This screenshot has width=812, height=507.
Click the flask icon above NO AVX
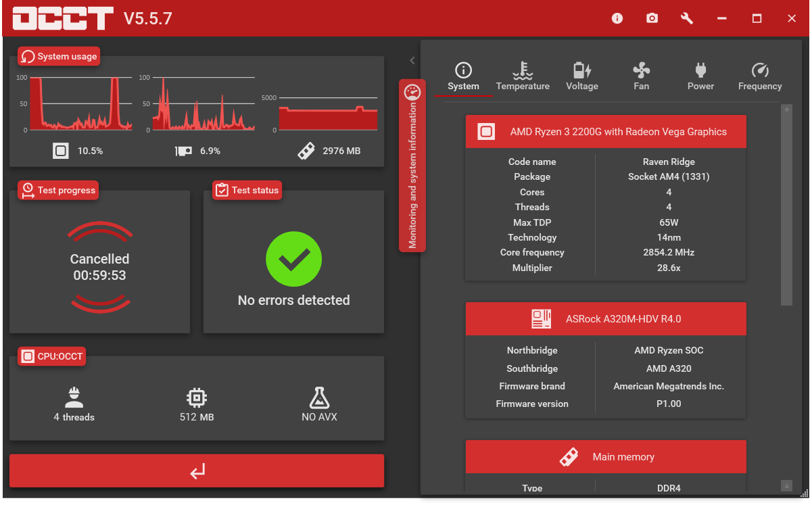pos(319,397)
